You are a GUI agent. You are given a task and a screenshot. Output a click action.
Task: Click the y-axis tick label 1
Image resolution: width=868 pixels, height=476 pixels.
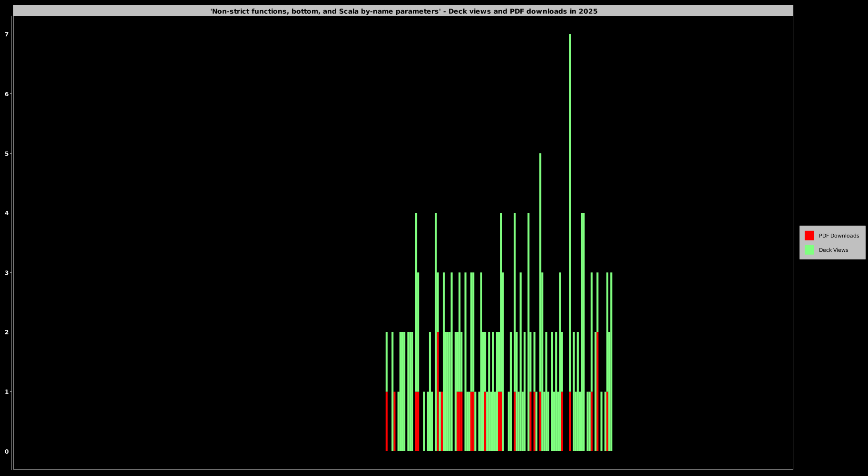pyautogui.click(x=7, y=392)
